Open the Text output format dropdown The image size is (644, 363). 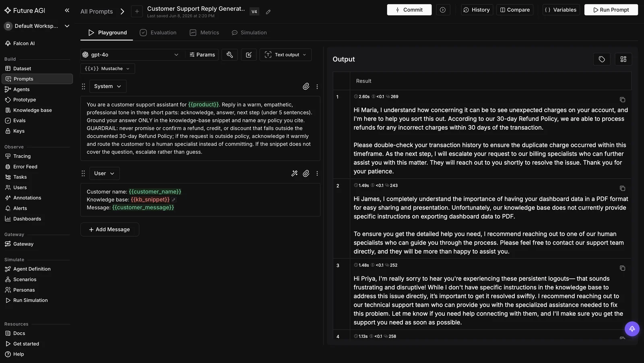pos(285,55)
